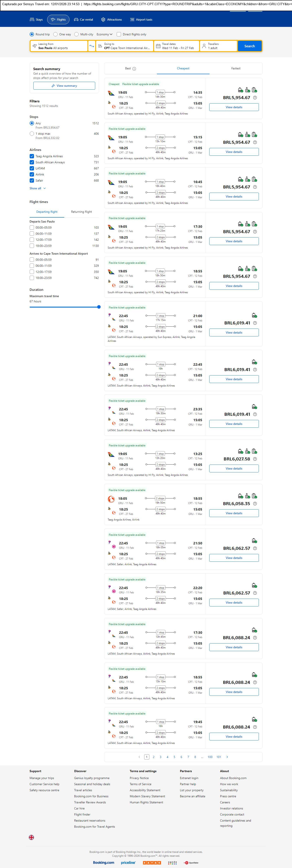Click the price info icon beside the first BRL5,954.67 price
Image resolution: width=292 pixels, height=868 pixels.
coord(255,98)
